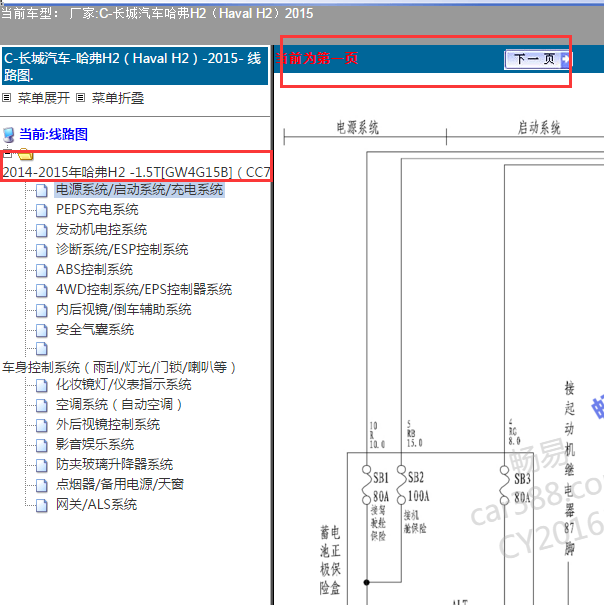Click the yellow folder icon in tree
Viewport: 604px width, 605px height.
[25, 154]
